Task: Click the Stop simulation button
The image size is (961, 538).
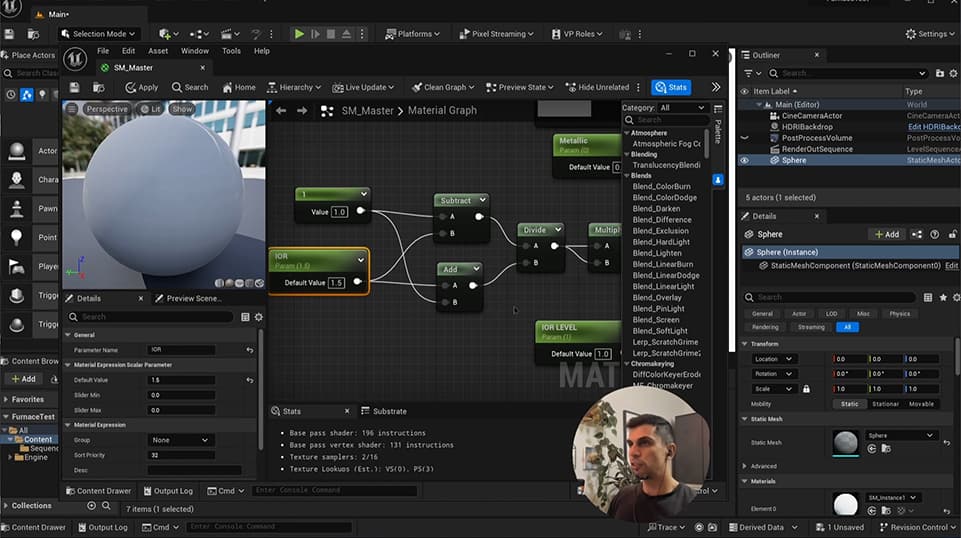Action: tap(331, 34)
